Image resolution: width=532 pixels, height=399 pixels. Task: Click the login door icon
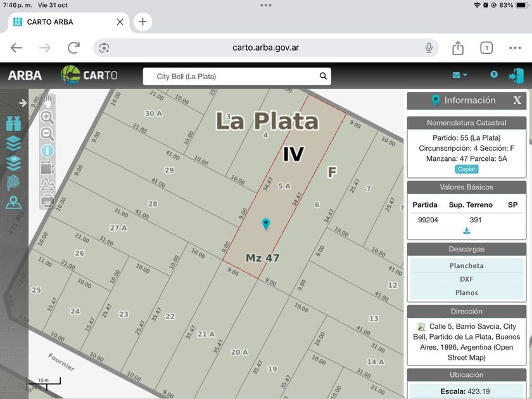(x=516, y=75)
